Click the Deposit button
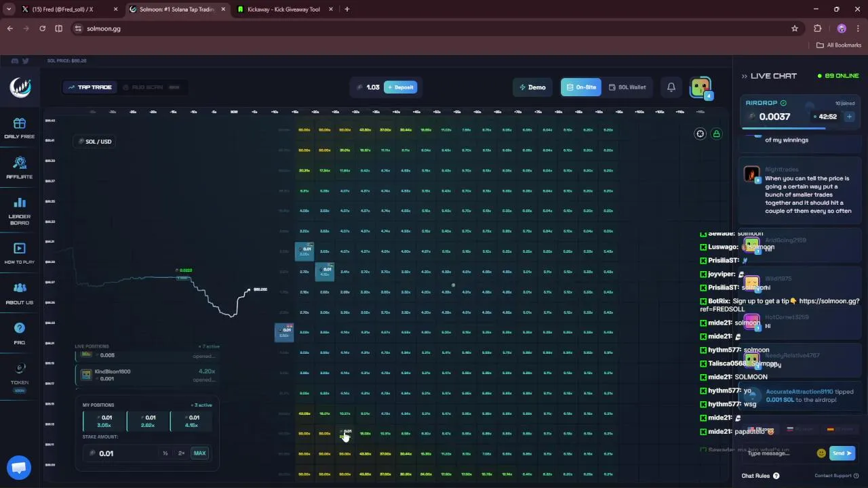868x488 pixels. [x=401, y=87]
